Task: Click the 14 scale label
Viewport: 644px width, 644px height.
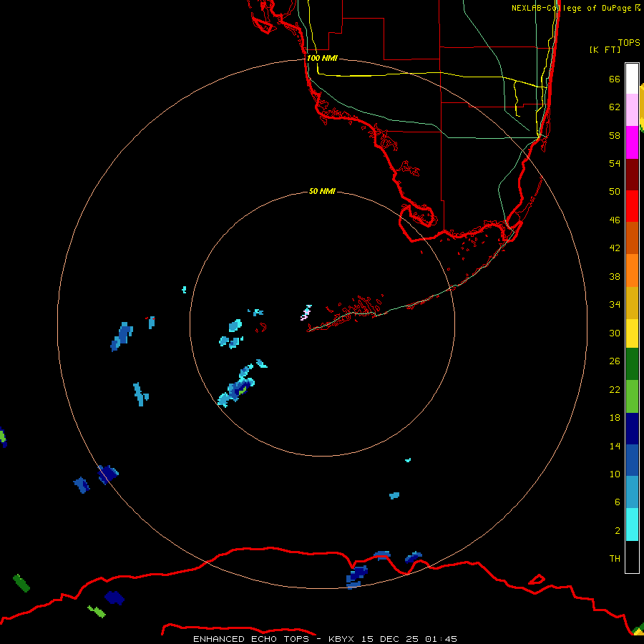Action: (x=615, y=446)
